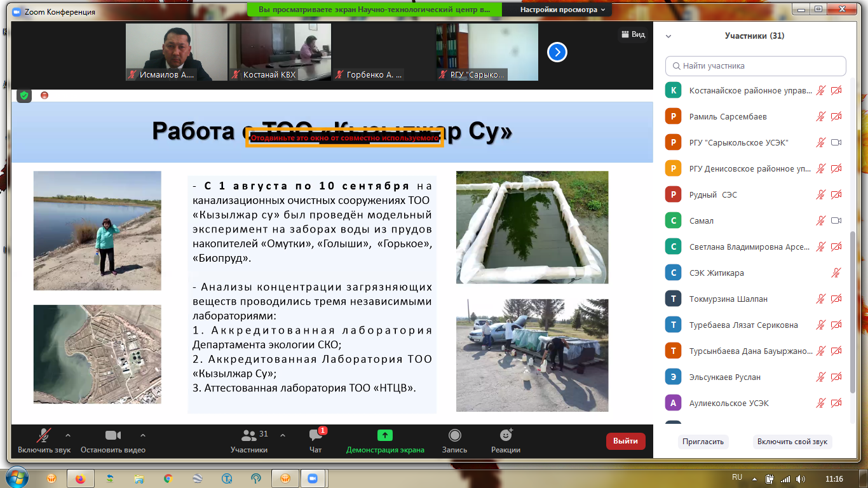Viewport: 868px width, 488px height.
Task: Click participant name Токмурзина Шалпан
Action: 729,299
